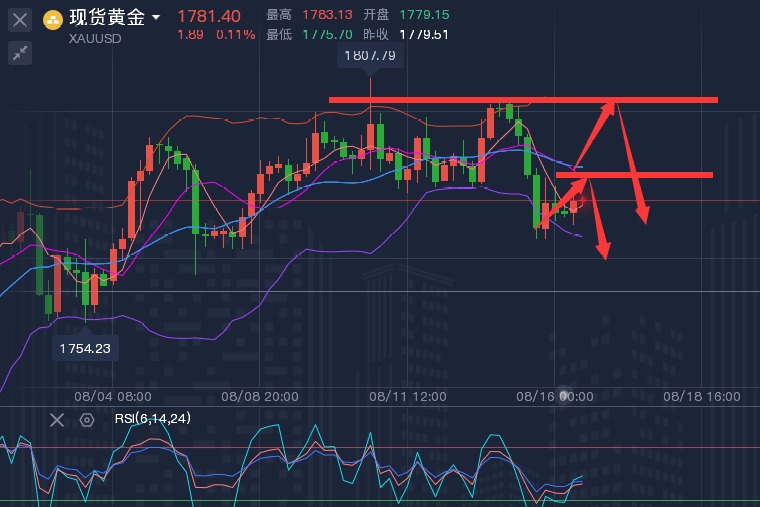Open RSI indicator settings hexagon icon

click(x=87, y=420)
